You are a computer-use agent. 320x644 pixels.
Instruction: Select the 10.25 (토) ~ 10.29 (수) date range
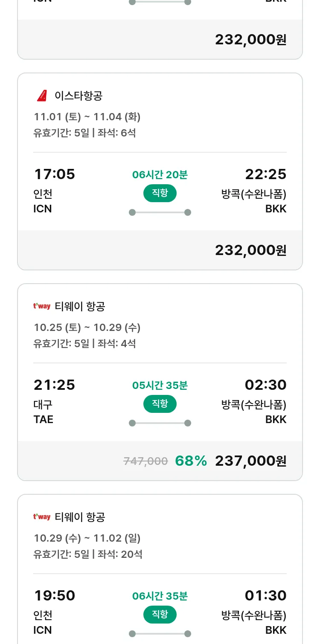[x=87, y=328]
